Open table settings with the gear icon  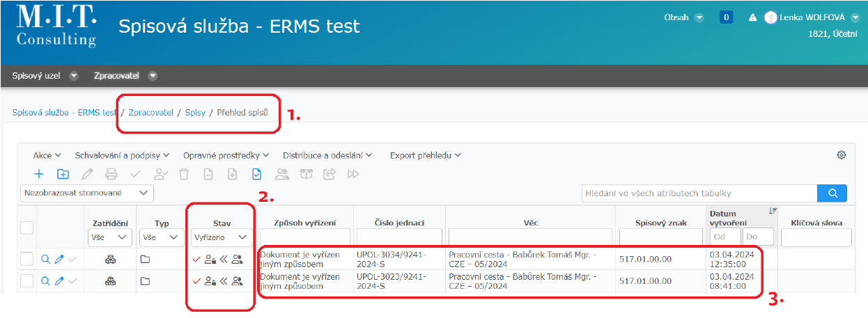coord(841,155)
